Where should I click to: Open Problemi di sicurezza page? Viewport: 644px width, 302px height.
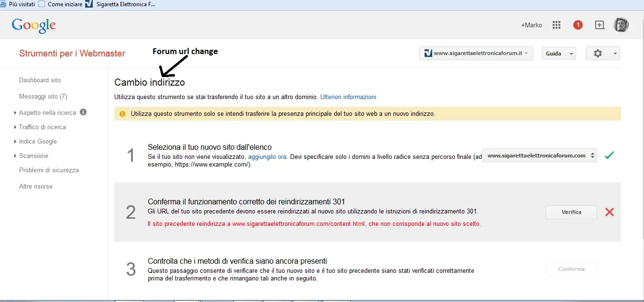click(49, 170)
